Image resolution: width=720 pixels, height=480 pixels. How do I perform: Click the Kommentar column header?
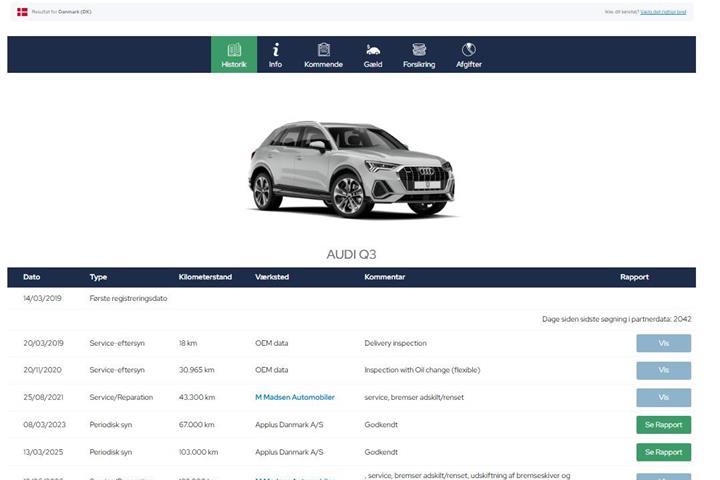tap(385, 277)
